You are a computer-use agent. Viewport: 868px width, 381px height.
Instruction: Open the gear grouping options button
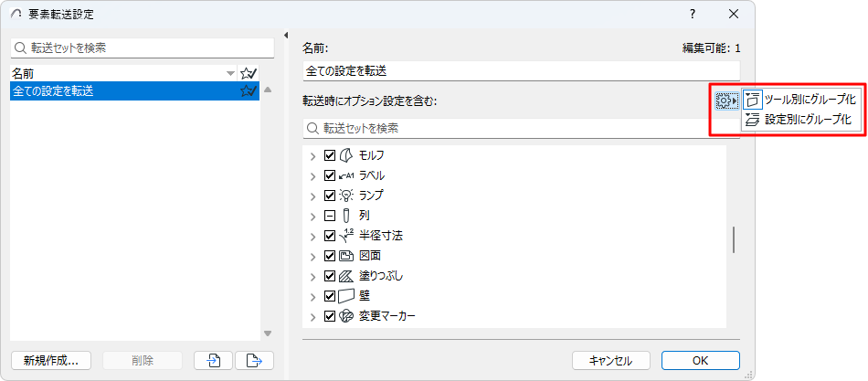727,101
